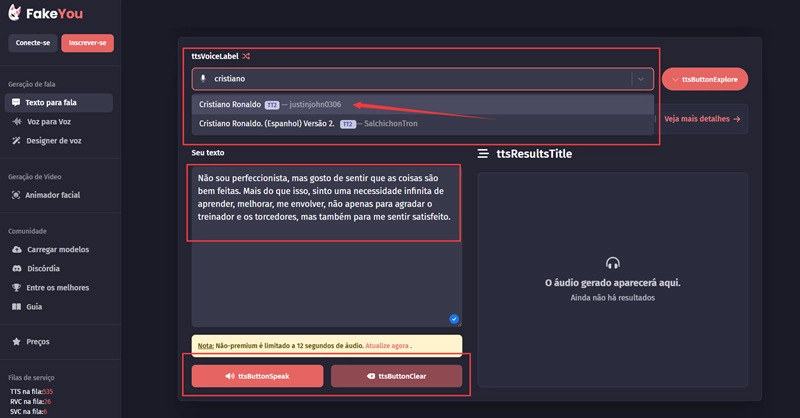Image resolution: width=800 pixels, height=418 pixels.
Task: Click inside the Seu texto text area
Action: tap(327, 247)
